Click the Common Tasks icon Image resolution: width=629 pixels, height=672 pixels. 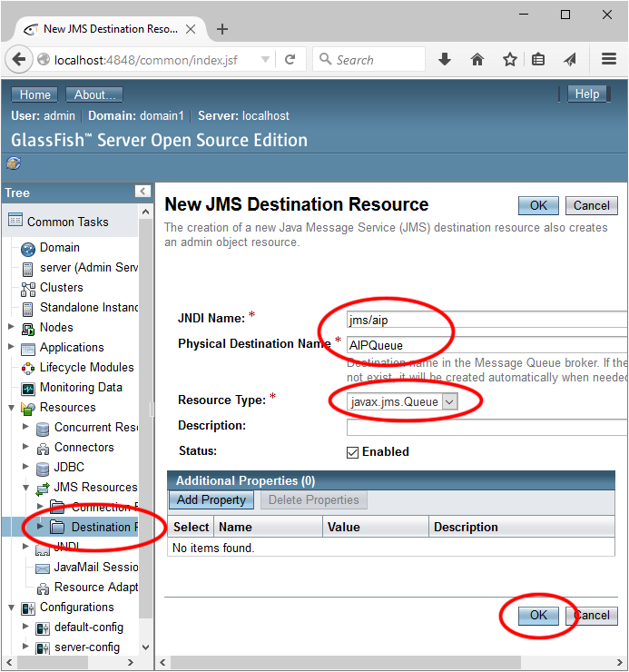coord(15,220)
